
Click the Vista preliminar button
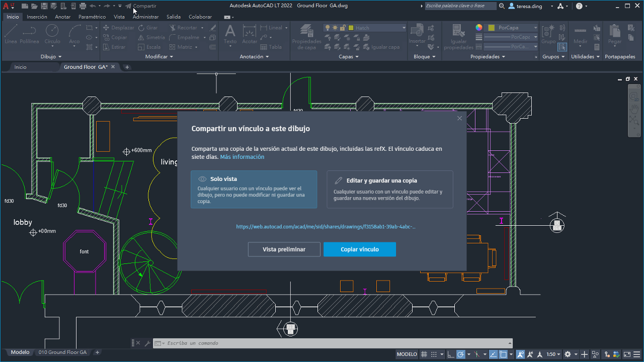pos(284,249)
